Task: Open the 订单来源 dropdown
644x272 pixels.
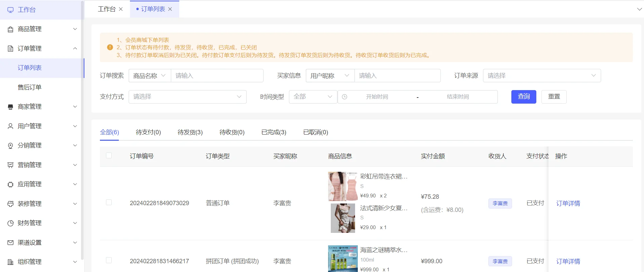Action: pyautogui.click(x=542, y=76)
